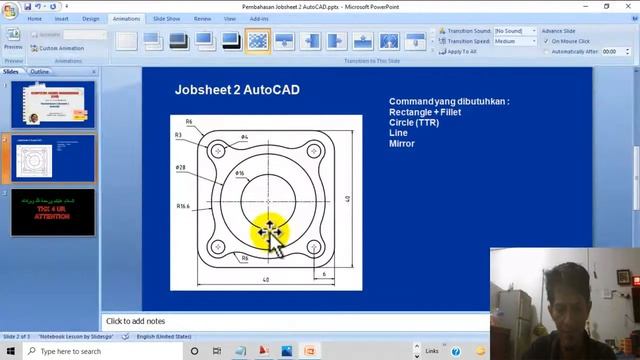Click the Redo/Repeat icon
The image size is (640, 360).
click(53, 7)
